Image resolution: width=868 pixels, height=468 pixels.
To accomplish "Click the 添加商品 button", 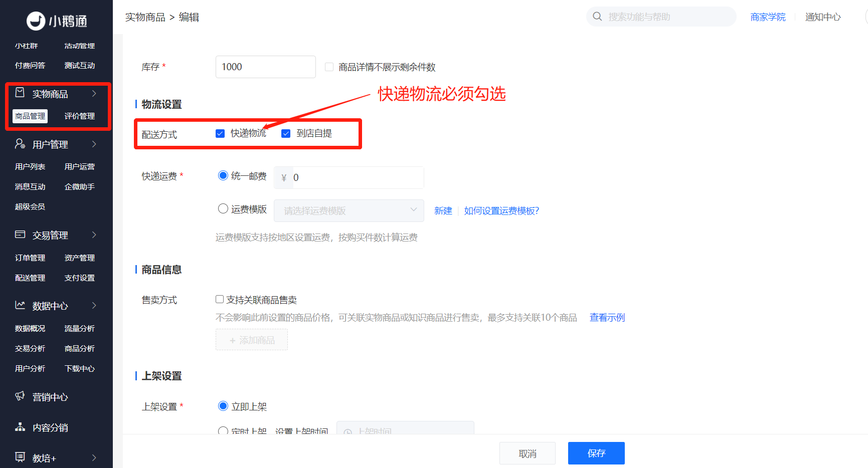I will [x=252, y=340].
